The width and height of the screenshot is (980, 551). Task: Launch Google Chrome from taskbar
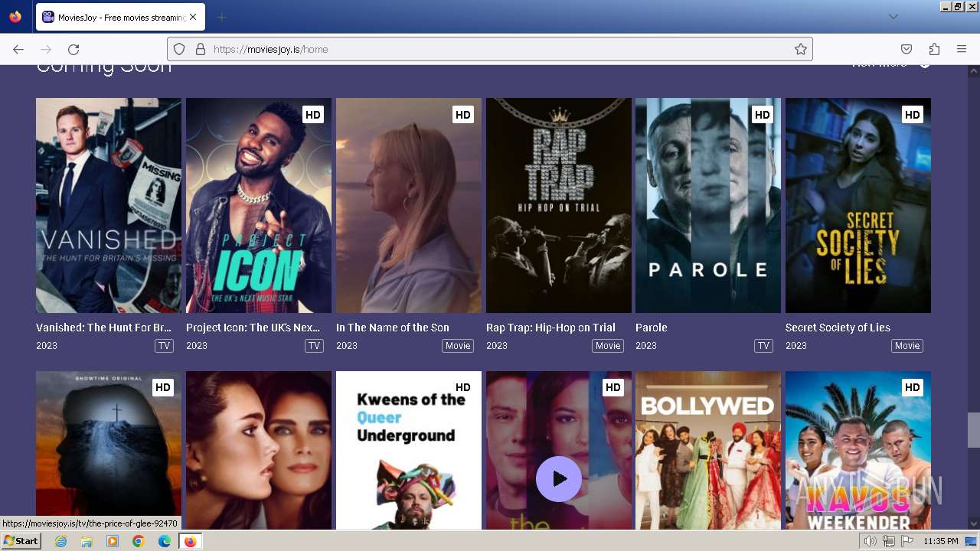coord(139,541)
